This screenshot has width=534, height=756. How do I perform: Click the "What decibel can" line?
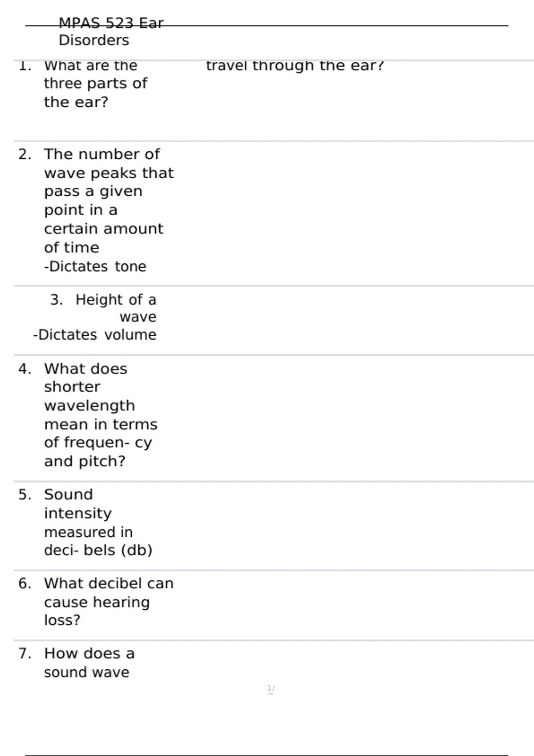109,583
